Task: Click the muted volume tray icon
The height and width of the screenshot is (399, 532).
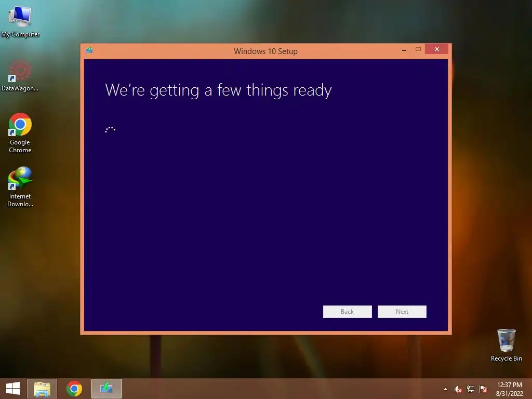Action: coord(458,389)
